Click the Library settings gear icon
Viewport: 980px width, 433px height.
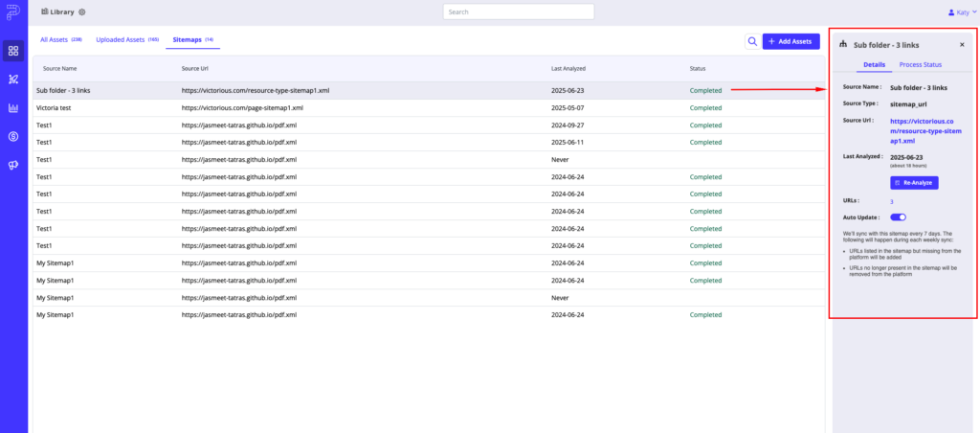(x=82, y=11)
